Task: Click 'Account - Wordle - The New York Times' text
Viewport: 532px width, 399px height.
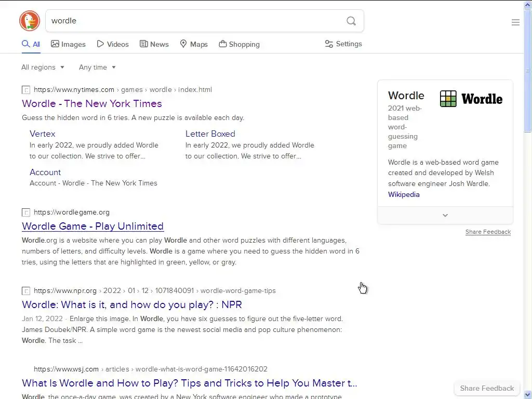Action: tap(94, 183)
